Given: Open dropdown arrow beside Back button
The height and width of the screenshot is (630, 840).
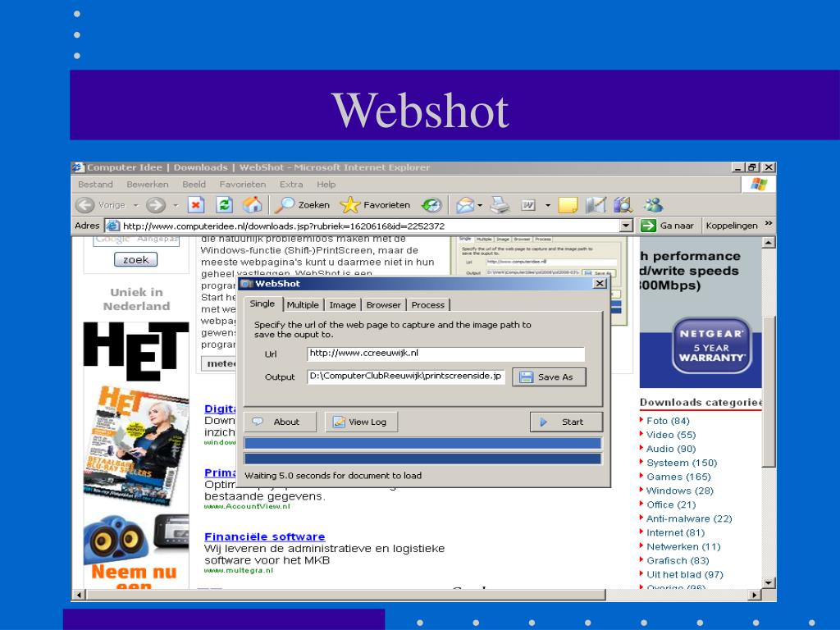Looking at the screenshot, I should [x=136, y=205].
